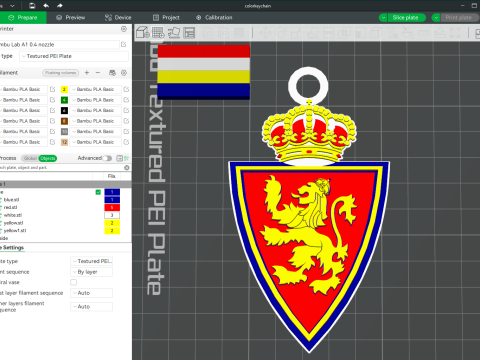Open plate settings Textured PEI dropdown
Image resolution: width=480 pixels, height=360 pixels.
pyautogui.click(x=91, y=261)
